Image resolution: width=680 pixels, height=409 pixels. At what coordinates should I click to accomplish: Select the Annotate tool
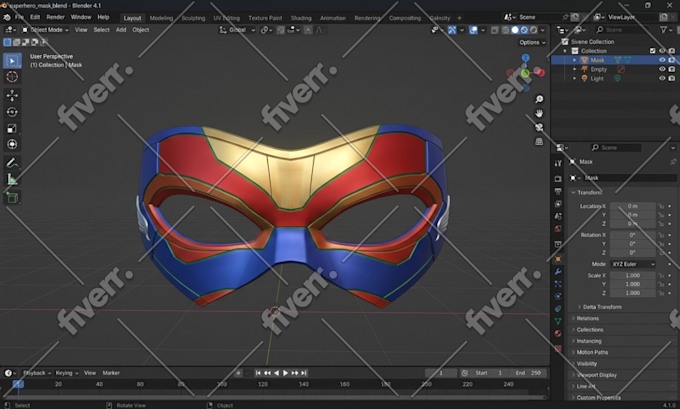pyautogui.click(x=12, y=163)
